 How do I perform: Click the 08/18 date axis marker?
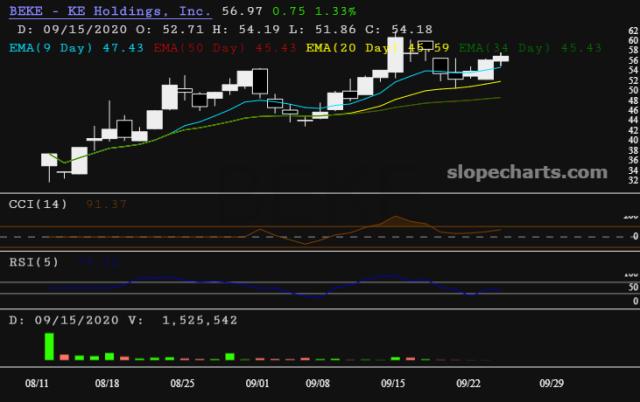click(x=107, y=383)
